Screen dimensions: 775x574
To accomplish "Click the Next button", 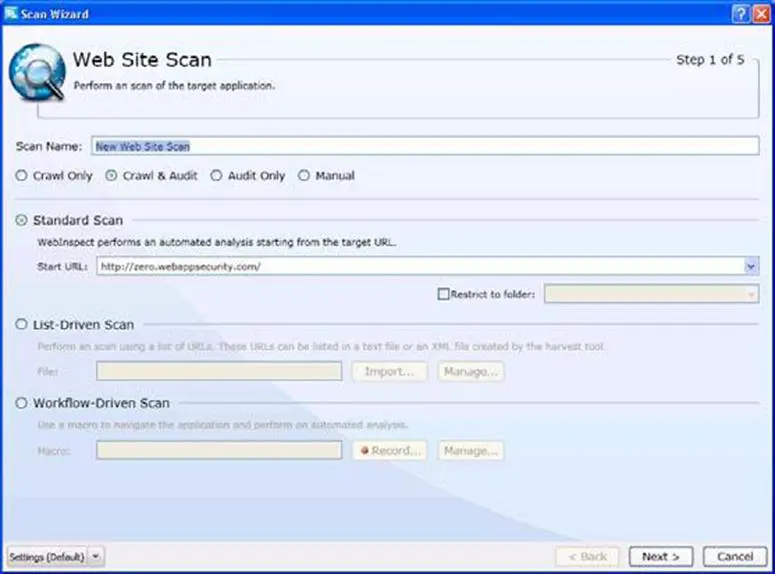I will click(x=661, y=556).
